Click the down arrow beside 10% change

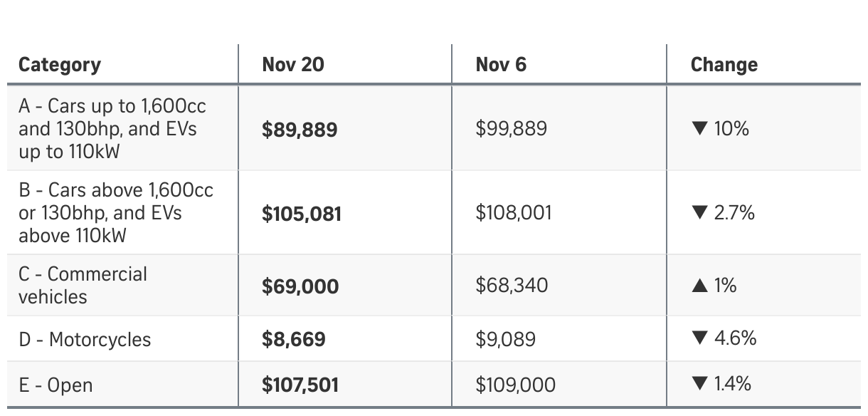tap(699, 129)
